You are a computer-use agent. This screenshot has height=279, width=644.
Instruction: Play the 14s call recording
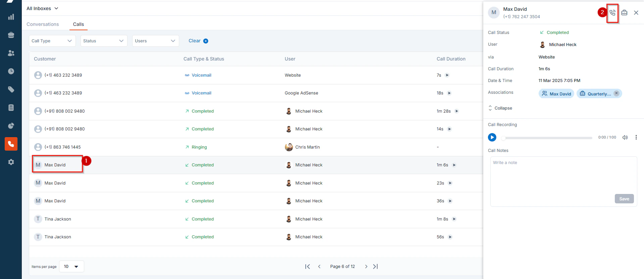click(x=450, y=129)
